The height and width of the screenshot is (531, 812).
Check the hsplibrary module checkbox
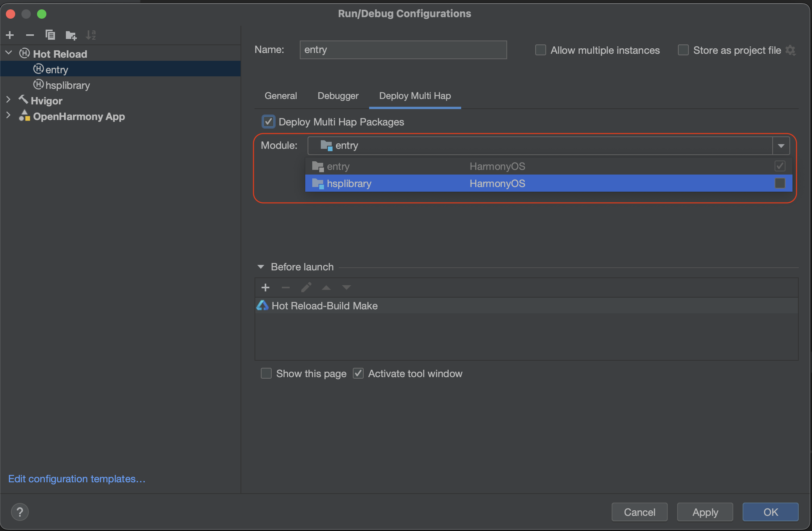[x=780, y=183]
